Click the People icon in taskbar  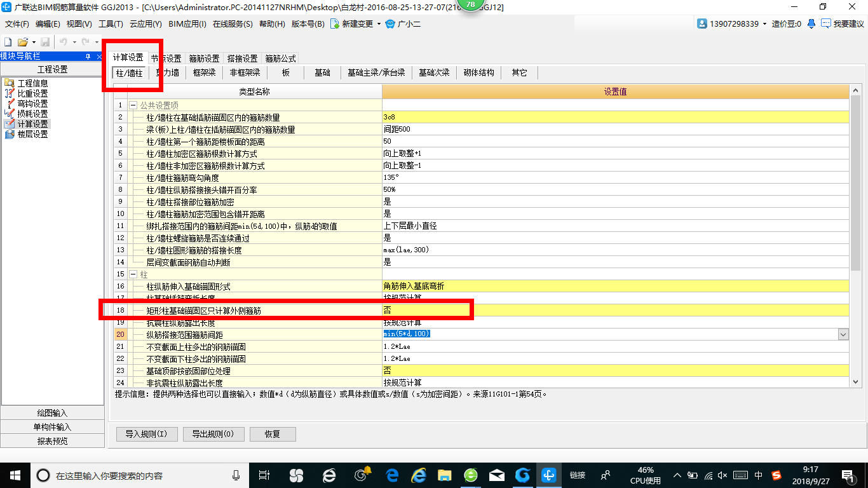pyautogui.click(x=606, y=475)
